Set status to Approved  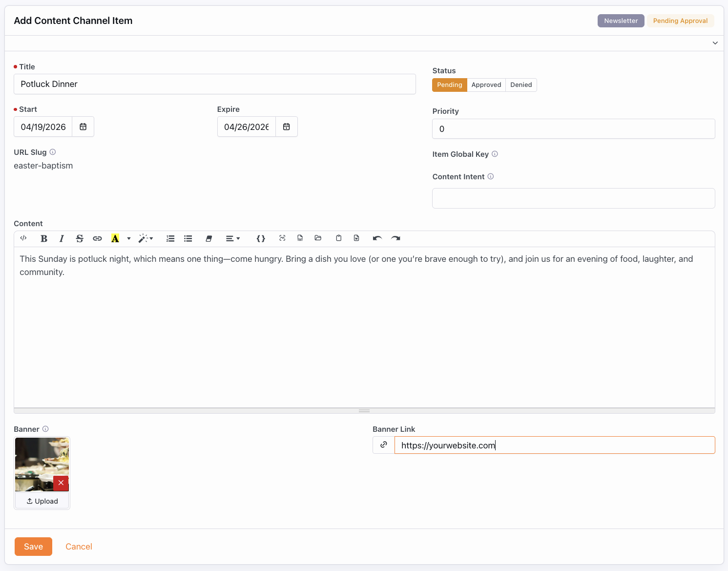pyautogui.click(x=486, y=85)
